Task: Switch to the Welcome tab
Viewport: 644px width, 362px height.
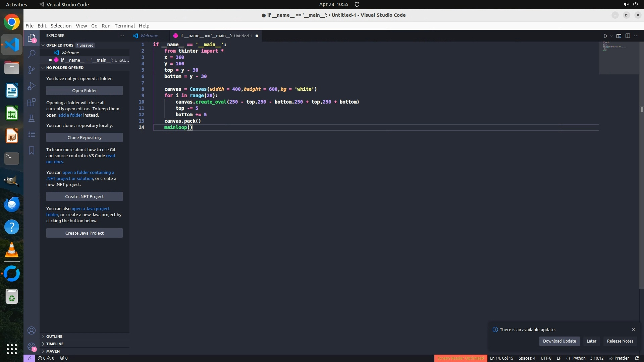Action: point(149,36)
